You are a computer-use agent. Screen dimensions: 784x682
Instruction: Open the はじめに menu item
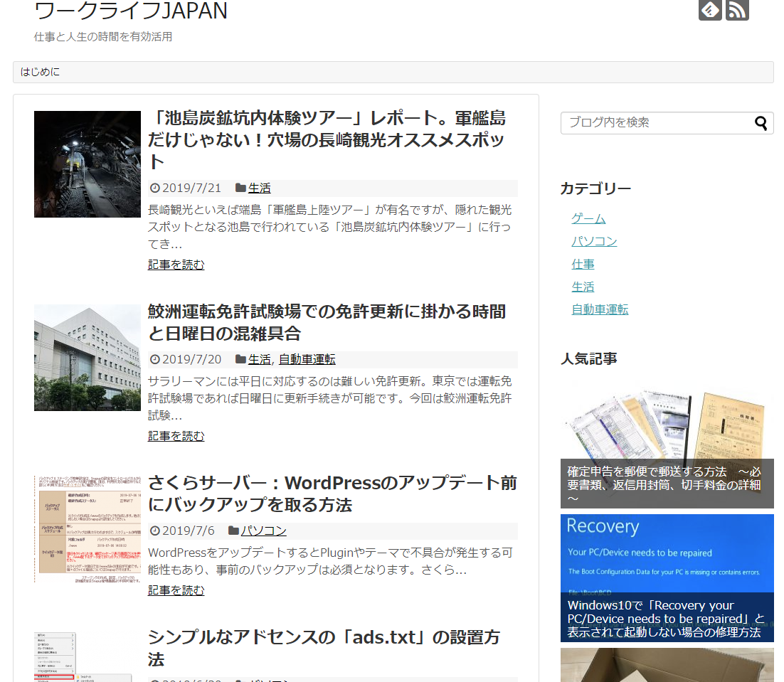click(x=40, y=72)
